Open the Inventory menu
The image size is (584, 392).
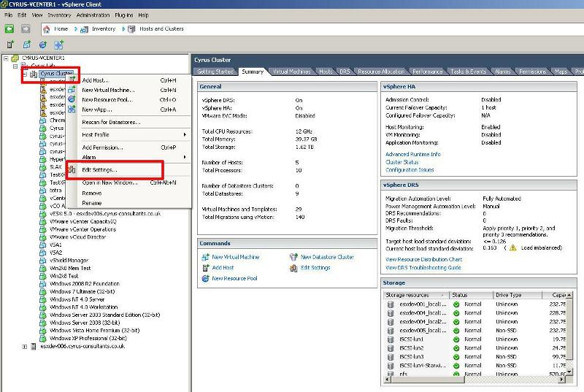tap(59, 15)
